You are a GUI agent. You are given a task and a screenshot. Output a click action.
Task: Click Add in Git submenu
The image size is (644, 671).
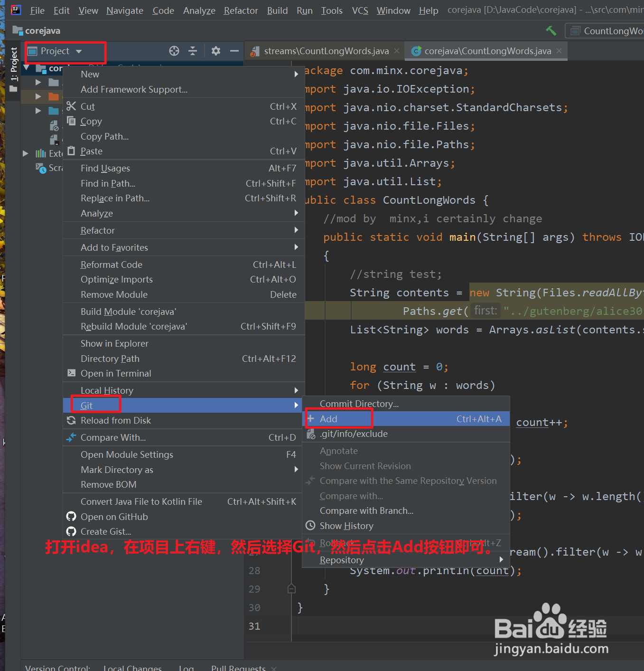[406, 419]
